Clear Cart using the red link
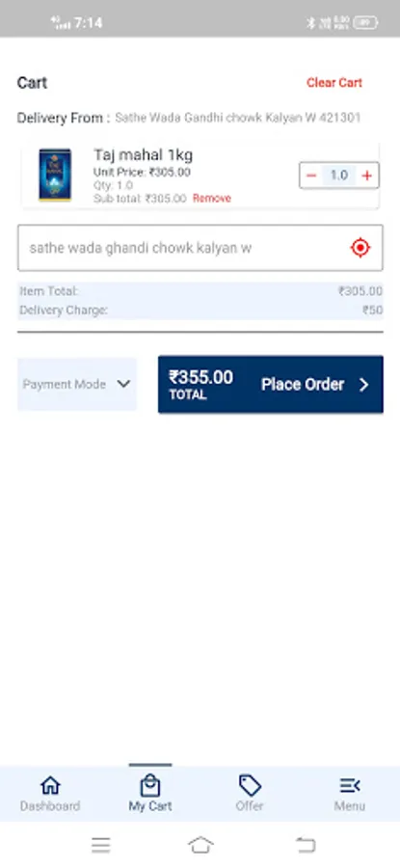Screen dimensions: 400x868 (334, 83)
